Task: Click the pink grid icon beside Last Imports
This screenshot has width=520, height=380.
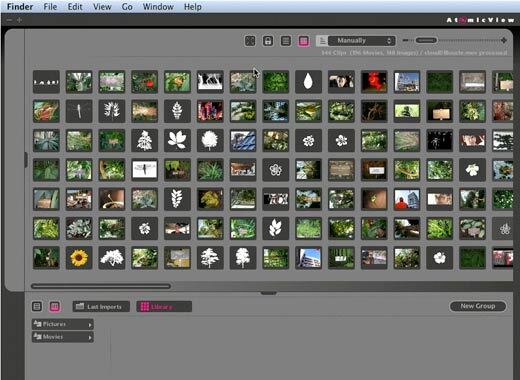Action: 55,306
